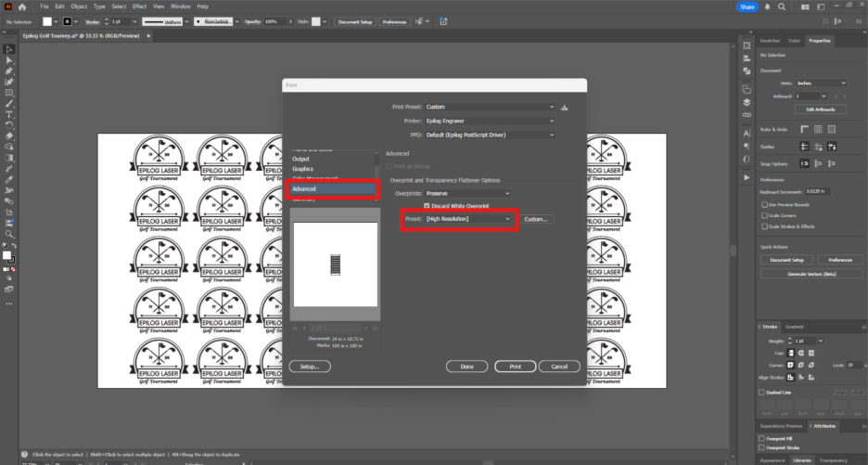
Task: Open the search magnifier in the top bar
Action: (782, 6)
